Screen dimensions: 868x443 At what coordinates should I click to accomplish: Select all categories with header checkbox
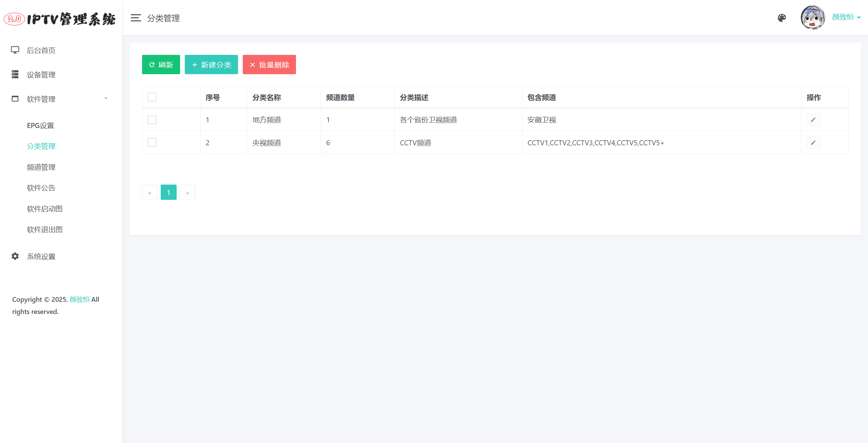coord(152,97)
